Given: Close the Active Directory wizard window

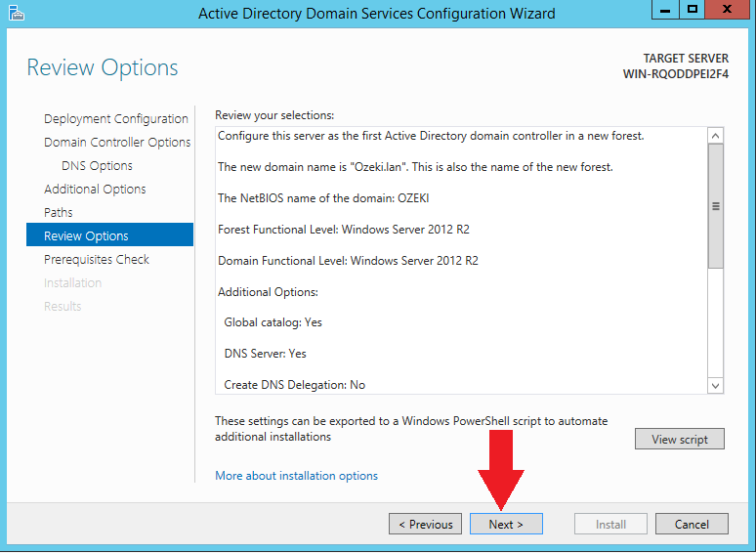Looking at the screenshot, I should click(x=728, y=11).
